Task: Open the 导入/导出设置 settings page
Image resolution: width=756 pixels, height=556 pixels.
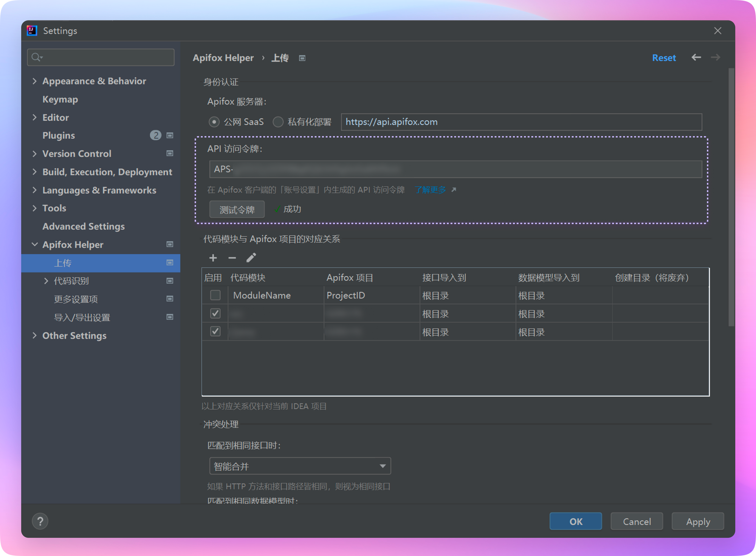Action: pos(82,317)
